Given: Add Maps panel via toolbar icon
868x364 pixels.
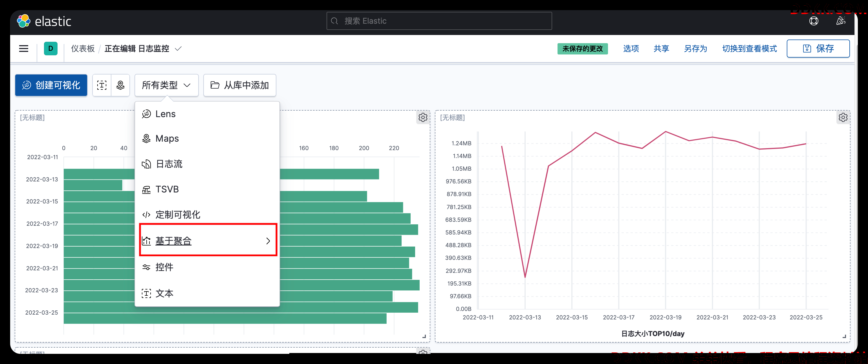Looking at the screenshot, I should (x=120, y=85).
